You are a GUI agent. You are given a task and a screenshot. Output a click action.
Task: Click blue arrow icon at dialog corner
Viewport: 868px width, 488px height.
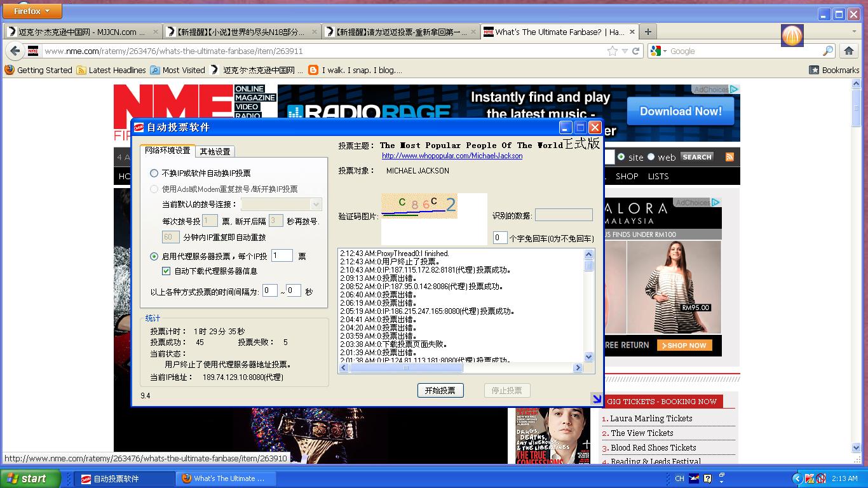point(596,398)
